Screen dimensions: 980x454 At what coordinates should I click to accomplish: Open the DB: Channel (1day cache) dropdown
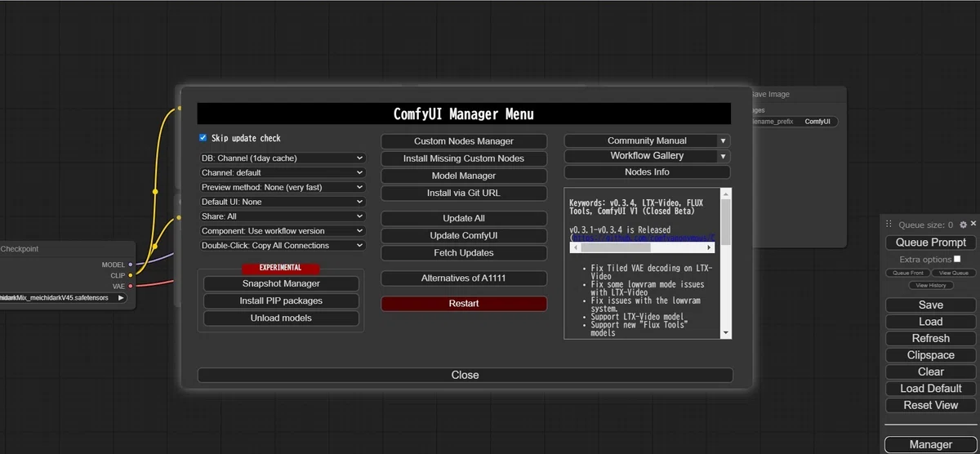click(283, 158)
